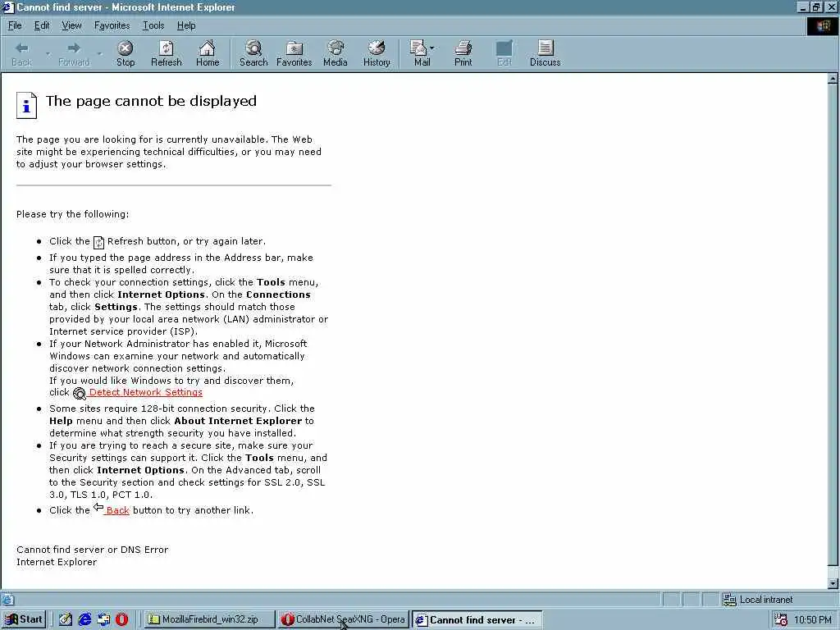Click the Start button
This screenshot has width=840, height=630.
(x=24, y=619)
